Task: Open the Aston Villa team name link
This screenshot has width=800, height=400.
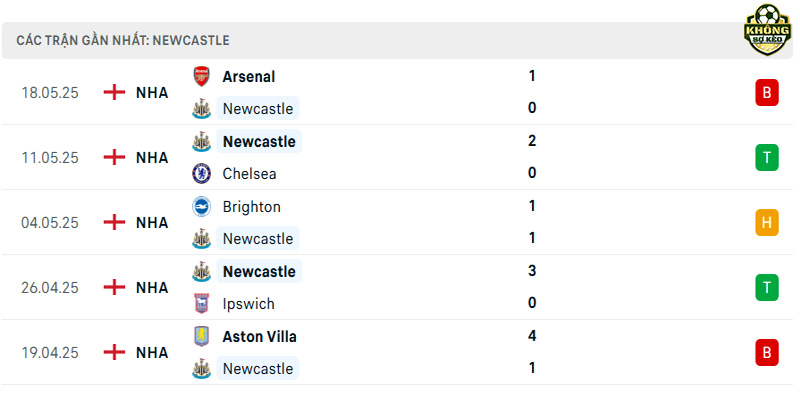Action: click(x=259, y=337)
